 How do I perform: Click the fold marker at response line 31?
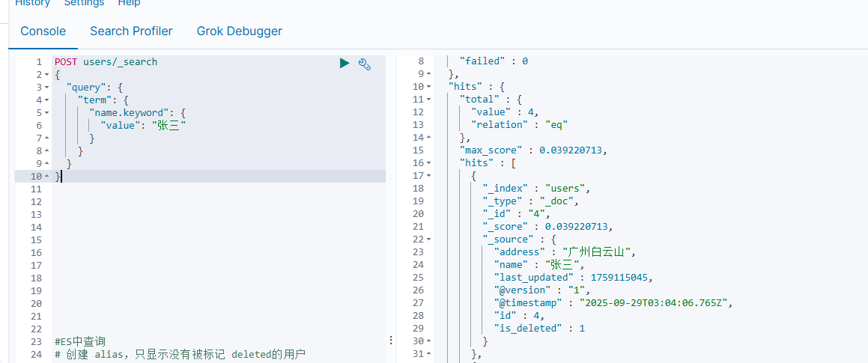click(428, 354)
